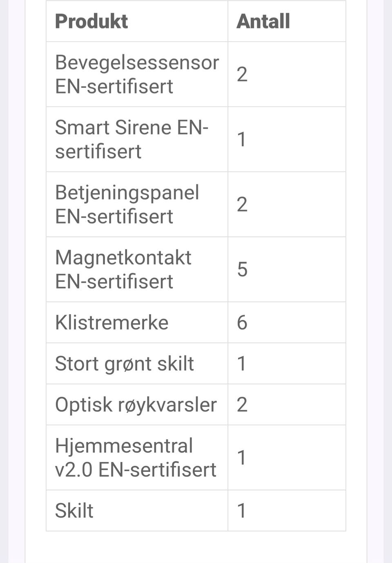The width and height of the screenshot is (392, 563).
Task: Click quantity 2 for Bevegelsessensor
Action: click(242, 74)
